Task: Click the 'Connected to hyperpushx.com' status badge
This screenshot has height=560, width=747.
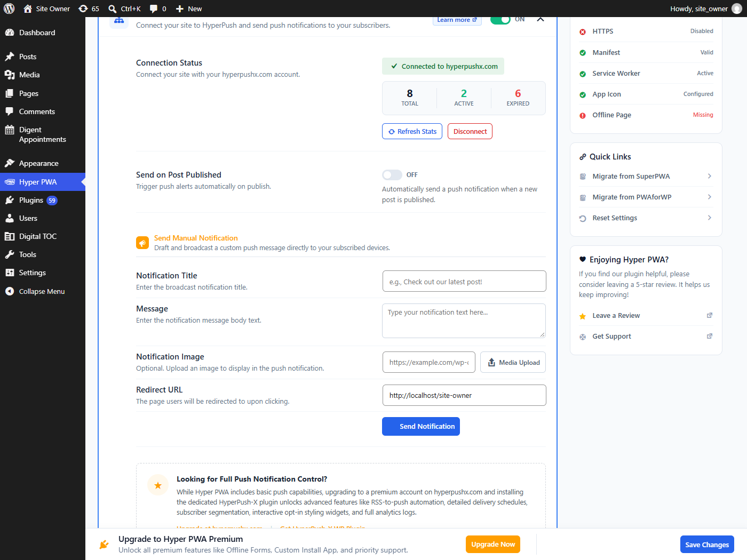Action: pyautogui.click(x=443, y=66)
